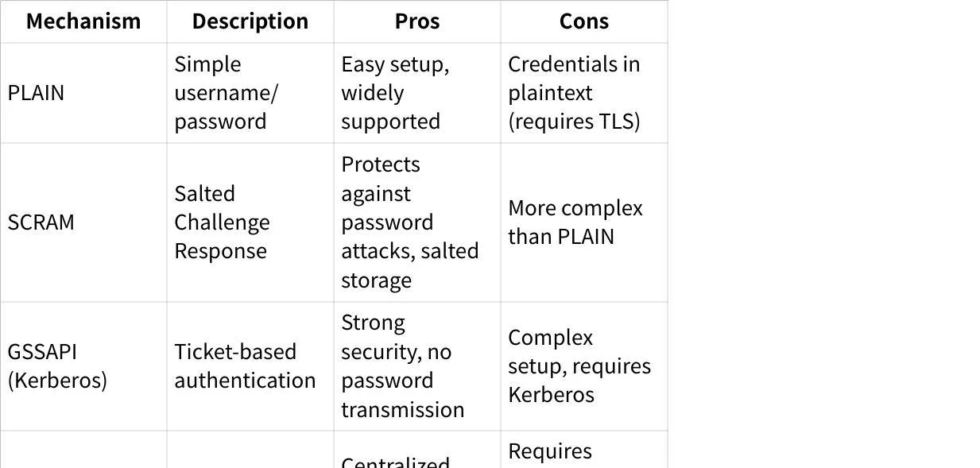This screenshot has height=468, width=980.
Task: Click the word 'TLS' in Cons
Action: click(622, 122)
